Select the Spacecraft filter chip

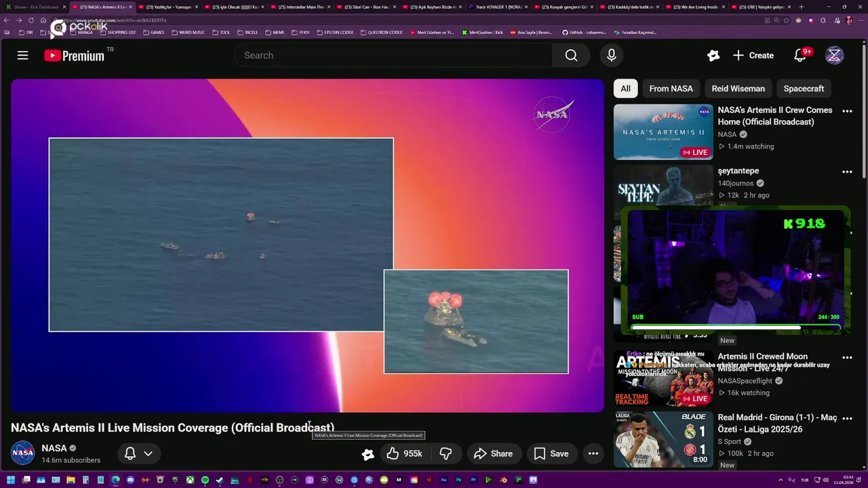coord(804,89)
